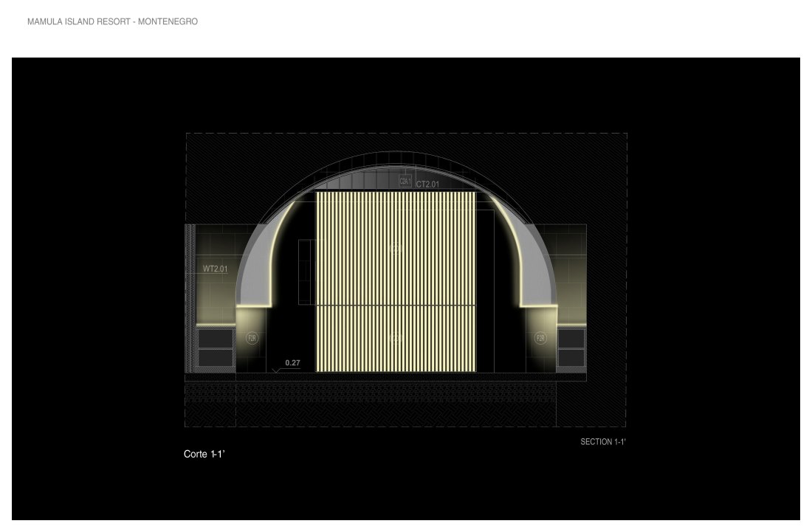Click the right F2R circular tag
812x532 pixels.
point(540,338)
